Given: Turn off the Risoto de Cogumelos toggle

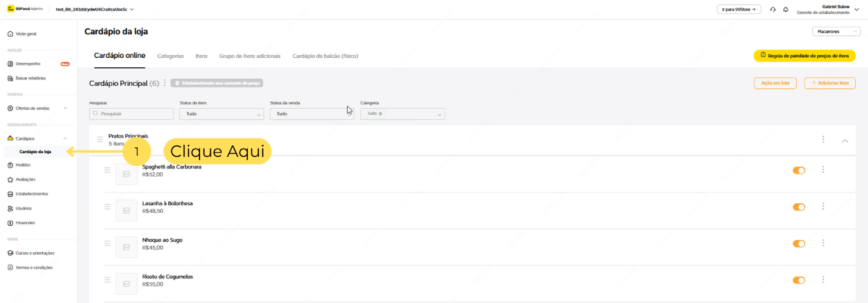Looking at the screenshot, I should pyautogui.click(x=799, y=281).
